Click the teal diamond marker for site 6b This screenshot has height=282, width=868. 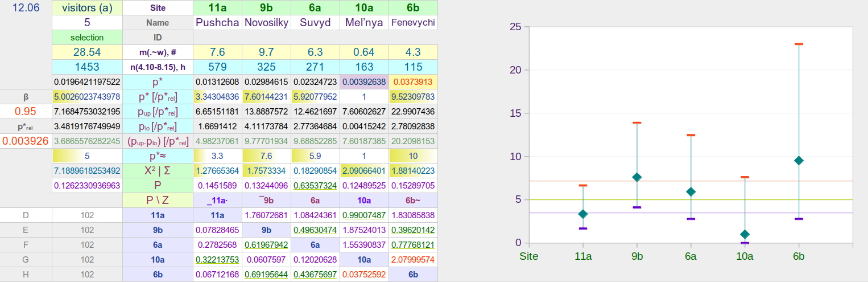click(x=799, y=161)
